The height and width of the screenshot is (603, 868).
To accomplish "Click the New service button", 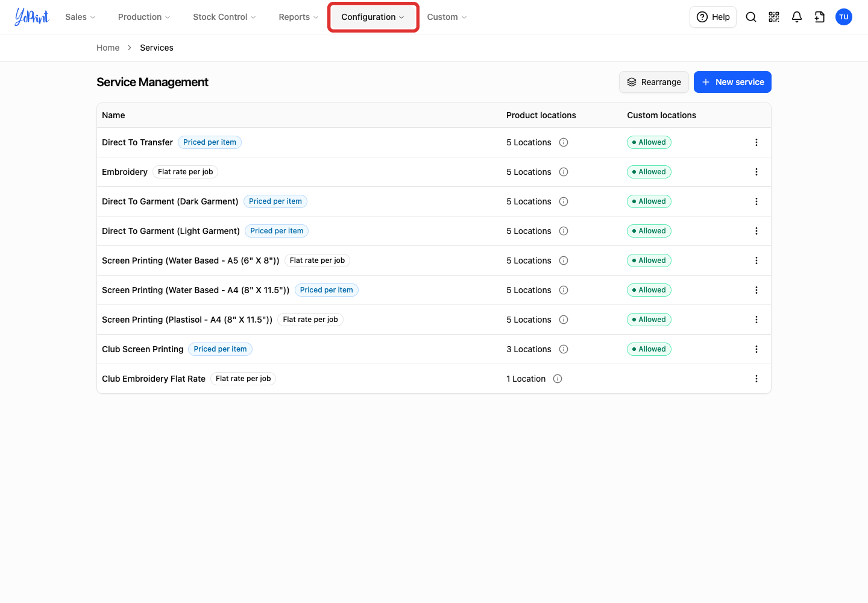I will 732,82.
